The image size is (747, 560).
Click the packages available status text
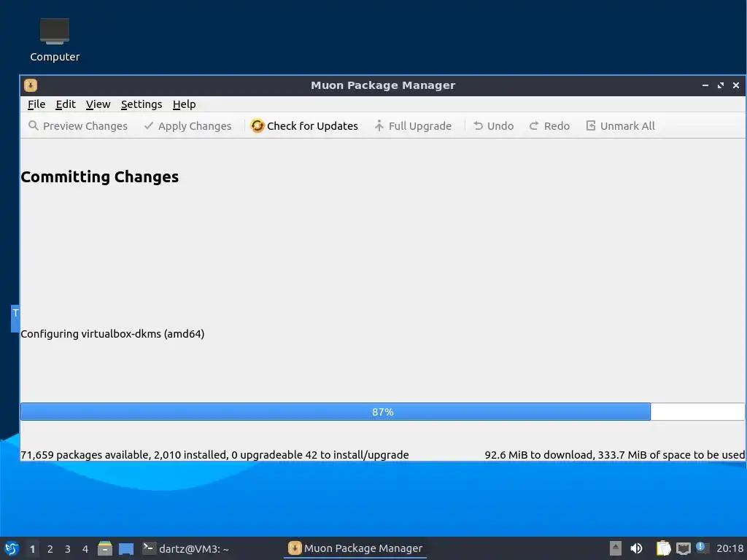[x=214, y=455]
